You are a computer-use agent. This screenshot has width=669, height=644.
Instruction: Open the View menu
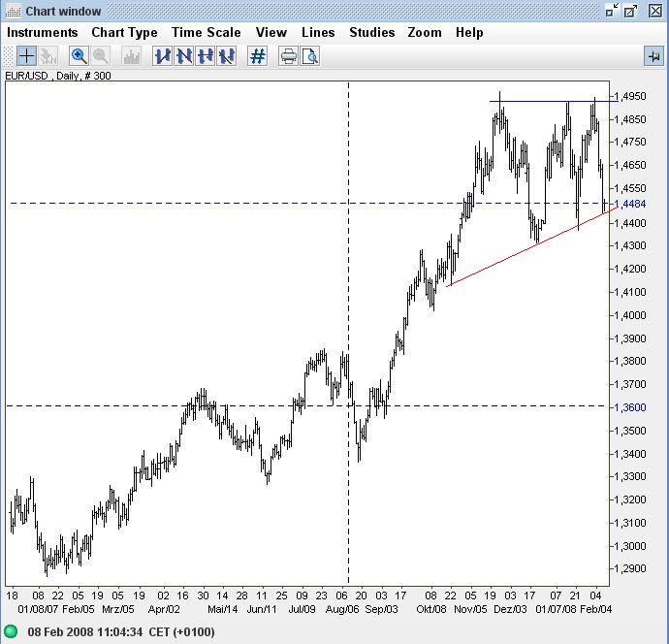tap(271, 32)
